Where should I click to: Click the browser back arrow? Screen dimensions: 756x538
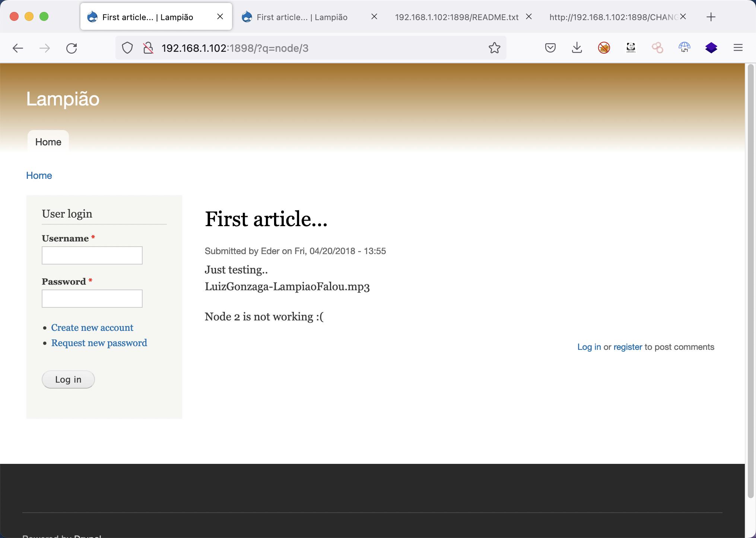click(18, 48)
